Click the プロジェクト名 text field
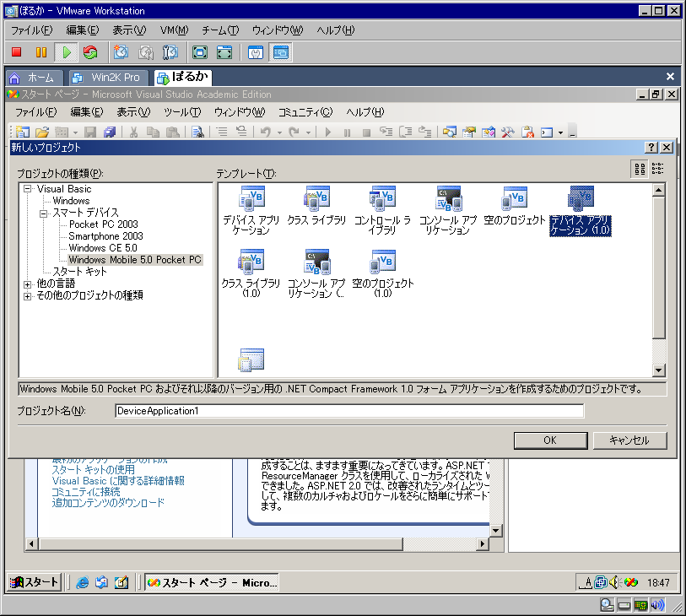Screen dimensions: 686x616 [348, 411]
